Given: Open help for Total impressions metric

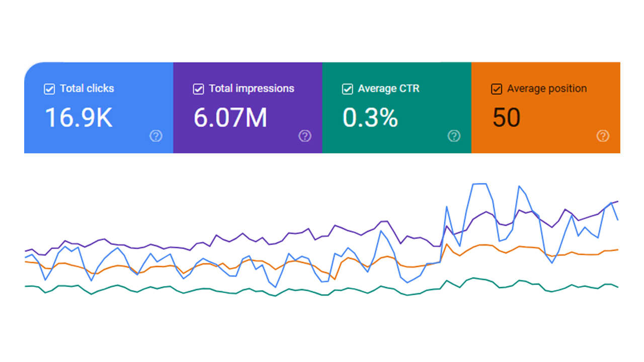Looking at the screenshot, I should (305, 136).
